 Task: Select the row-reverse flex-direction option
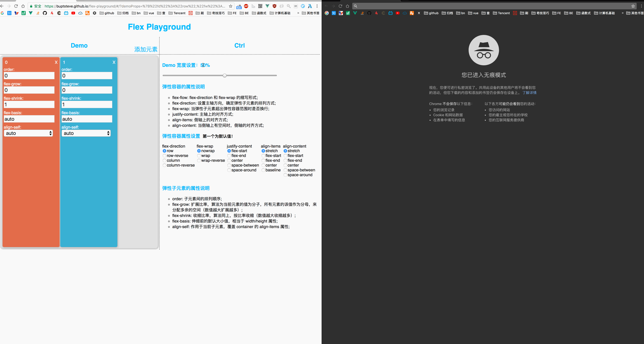(164, 156)
